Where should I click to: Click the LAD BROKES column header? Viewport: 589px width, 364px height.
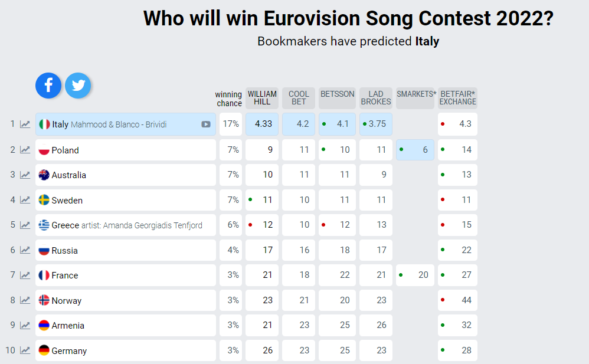[x=376, y=98]
